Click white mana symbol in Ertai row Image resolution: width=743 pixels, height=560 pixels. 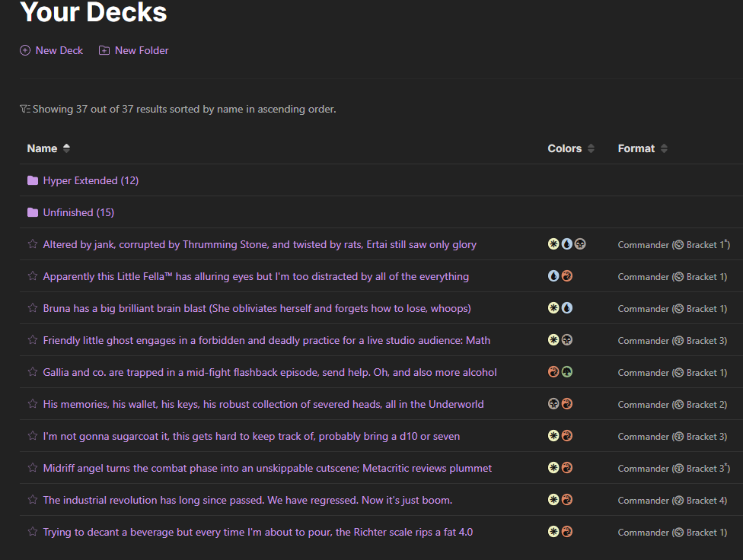(553, 244)
